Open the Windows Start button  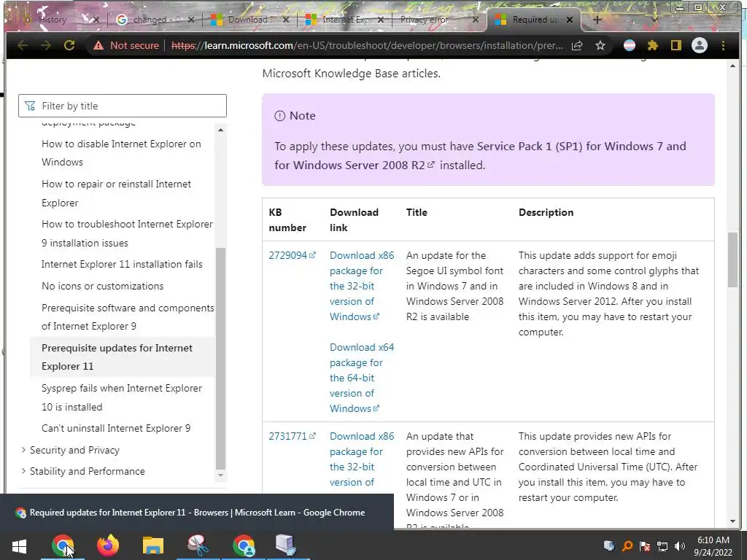pyautogui.click(x=19, y=545)
